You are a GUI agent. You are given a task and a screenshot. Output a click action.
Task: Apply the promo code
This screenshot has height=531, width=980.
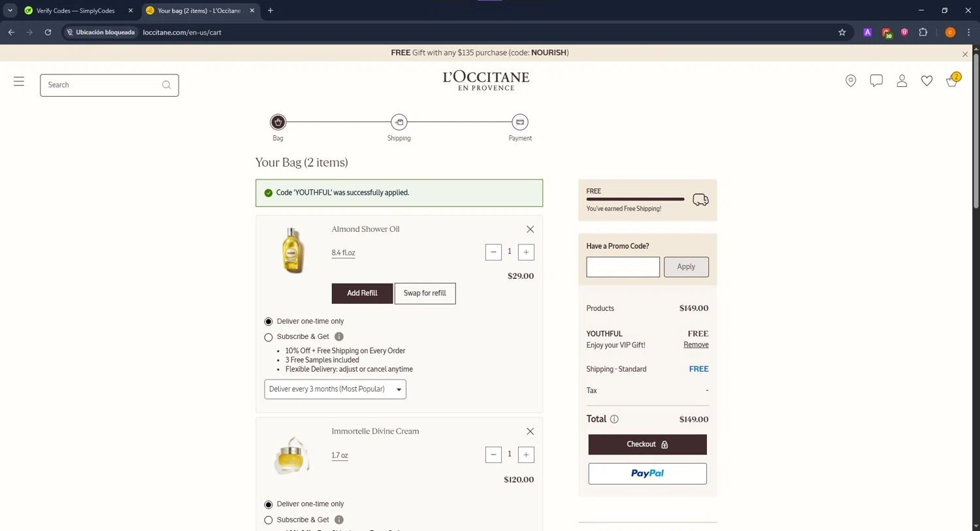click(x=686, y=266)
